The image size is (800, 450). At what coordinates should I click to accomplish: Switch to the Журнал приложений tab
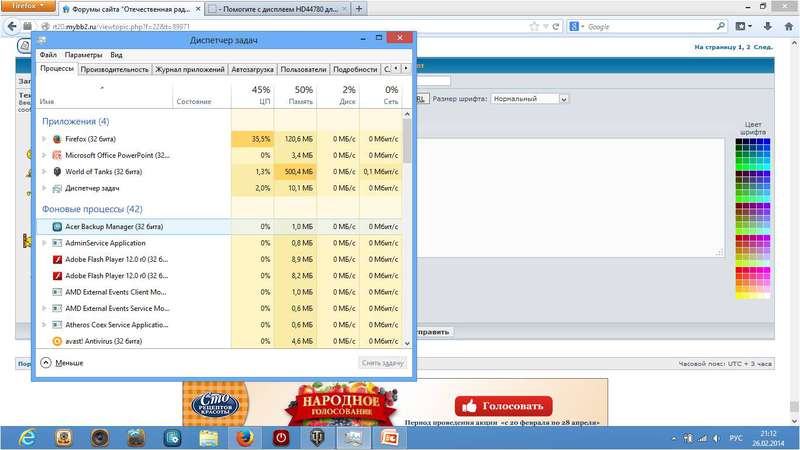(190, 69)
